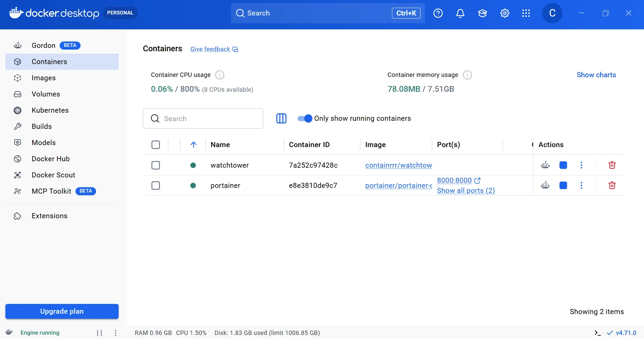Image resolution: width=644 pixels, height=339 pixels.
Task: Click the Docker Hub sidebar icon
Action: (x=18, y=159)
